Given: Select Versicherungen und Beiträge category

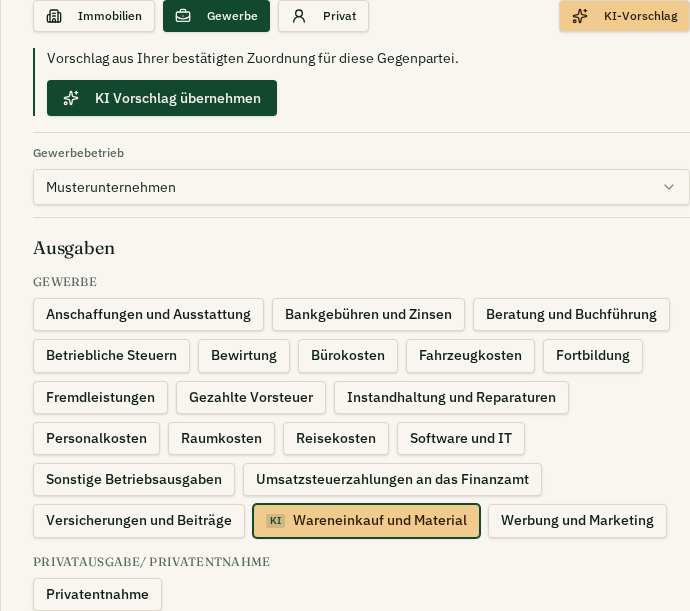Looking at the screenshot, I should click(x=139, y=521).
